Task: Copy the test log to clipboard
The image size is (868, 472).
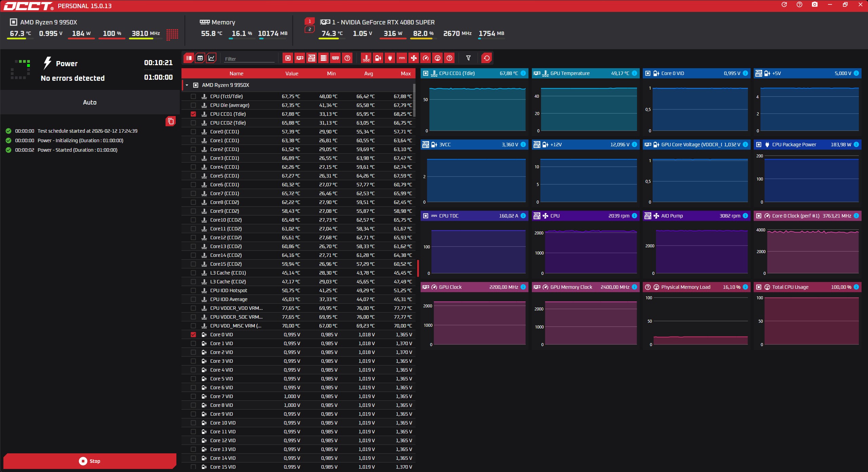Action: 171,121
